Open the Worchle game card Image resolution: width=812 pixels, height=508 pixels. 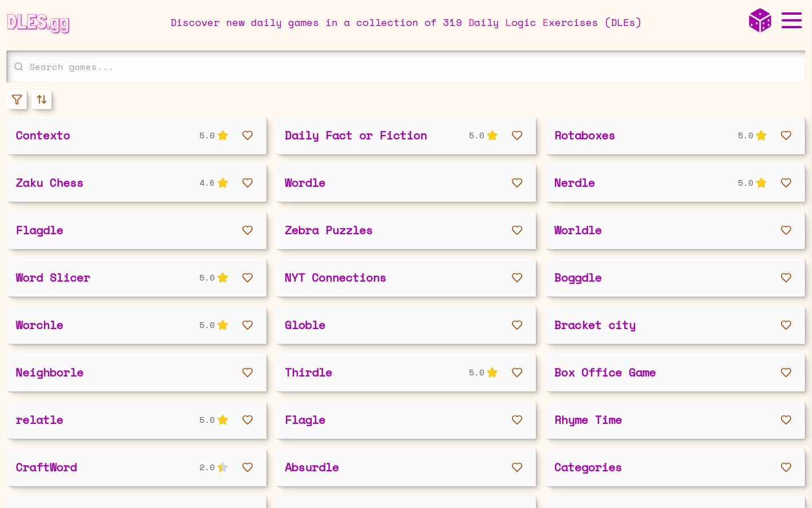pyautogui.click(x=136, y=325)
